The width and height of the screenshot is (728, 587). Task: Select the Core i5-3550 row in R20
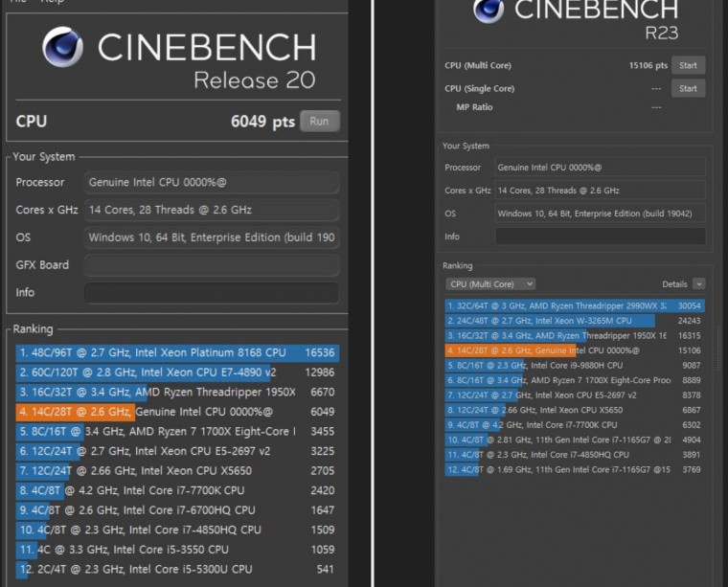click(177, 550)
